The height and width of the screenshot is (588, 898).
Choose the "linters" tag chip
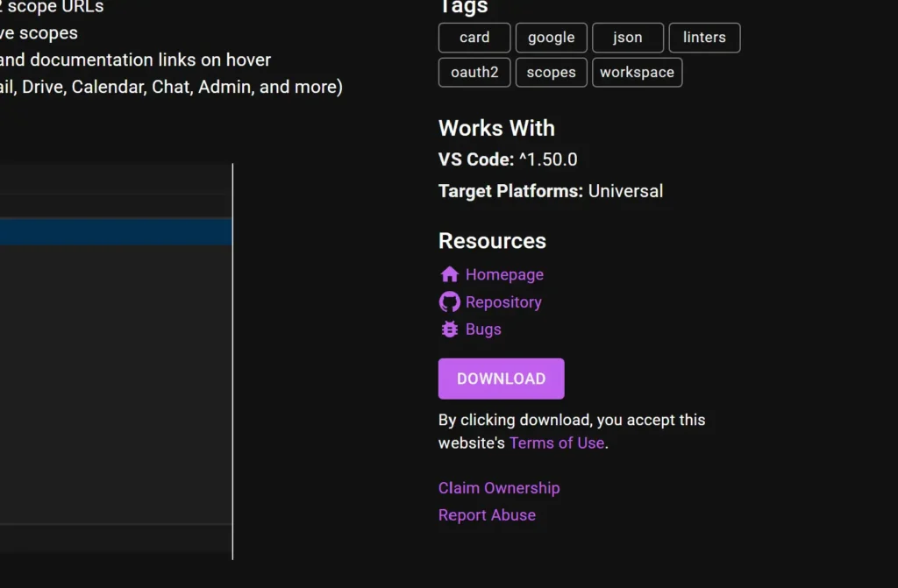click(704, 38)
